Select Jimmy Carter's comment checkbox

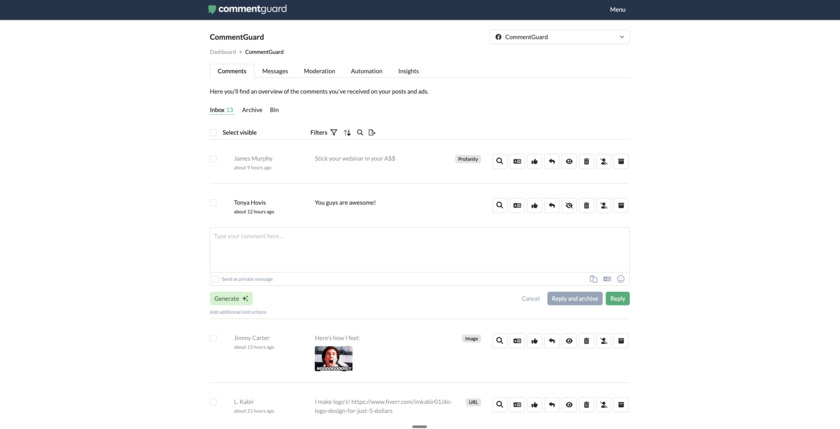(x=213, y=338)
